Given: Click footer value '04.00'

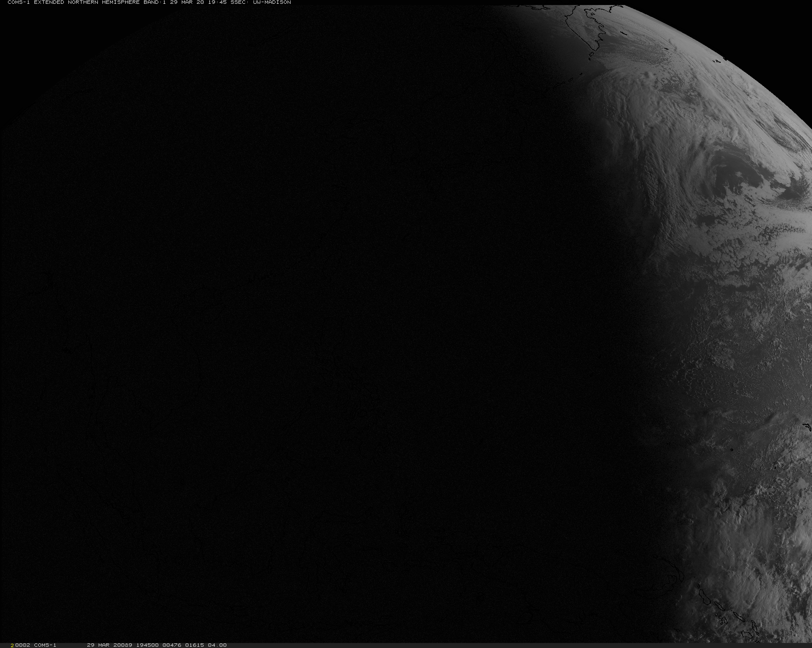Looking at the screenshot, I should point(217,645).
